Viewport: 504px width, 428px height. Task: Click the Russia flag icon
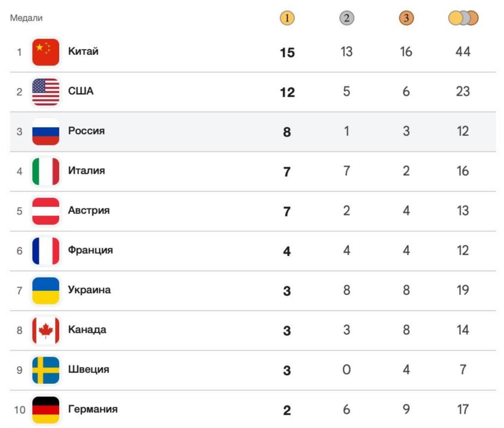(x=46, y=131)
